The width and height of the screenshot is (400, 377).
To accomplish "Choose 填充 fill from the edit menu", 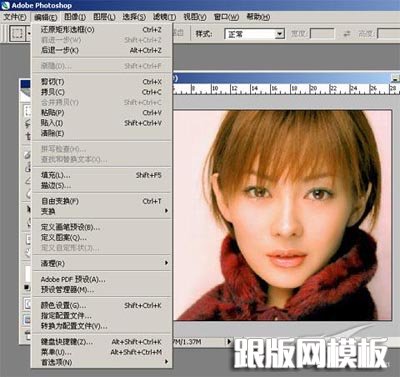I will click(x=102, y=175).
